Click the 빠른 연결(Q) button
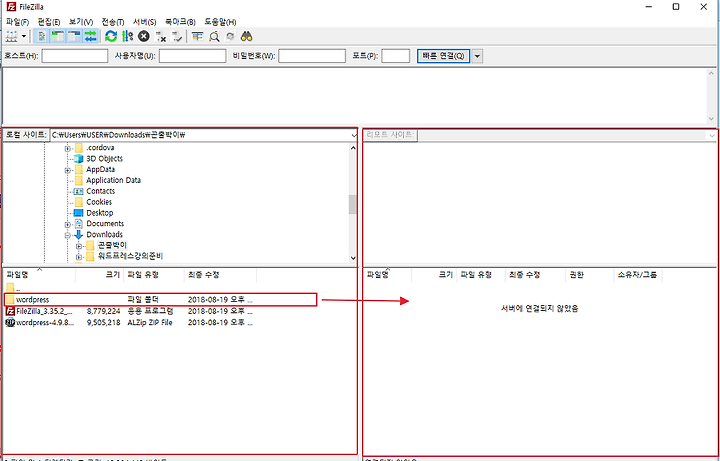720x461 pixels. point(443,56)
